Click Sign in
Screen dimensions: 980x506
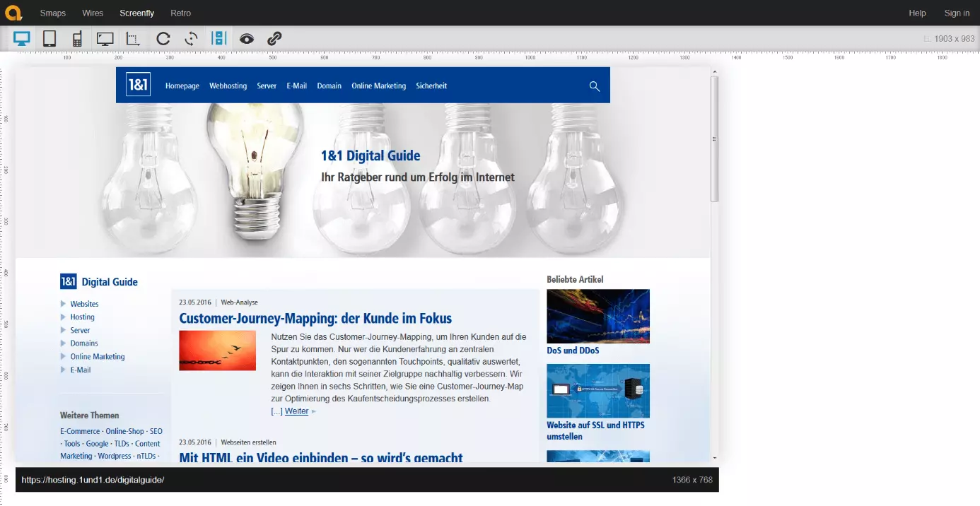[x=957, y=13]
